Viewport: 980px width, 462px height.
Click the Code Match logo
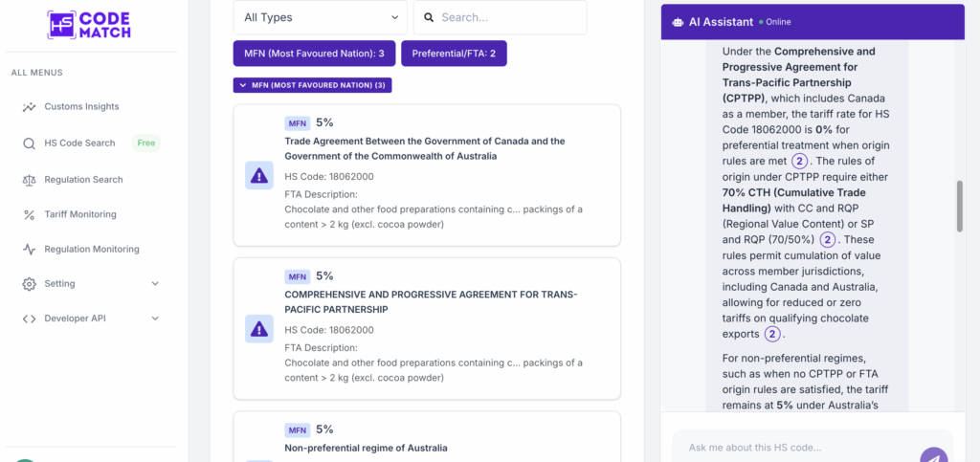[x=87, y=24]
